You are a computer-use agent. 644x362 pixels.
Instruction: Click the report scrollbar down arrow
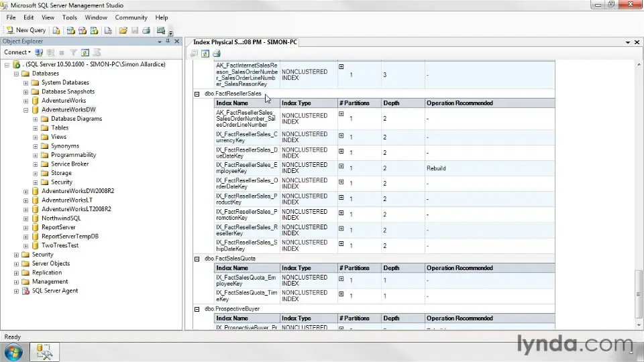click(639, 326)
